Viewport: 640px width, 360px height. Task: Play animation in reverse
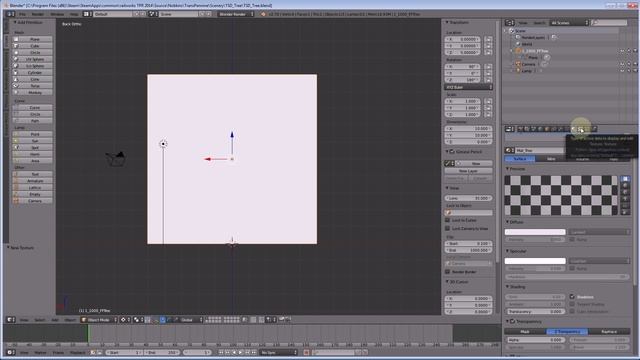click(234, 352)
